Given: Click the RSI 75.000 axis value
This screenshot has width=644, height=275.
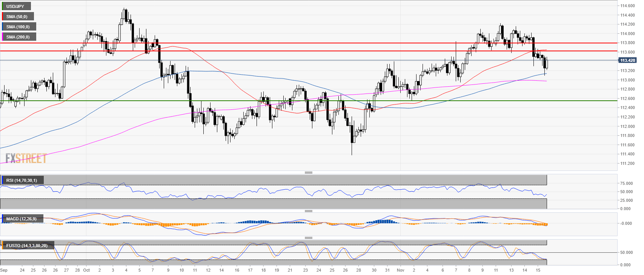Looking at the screenshot, I should tap(627, 183).
